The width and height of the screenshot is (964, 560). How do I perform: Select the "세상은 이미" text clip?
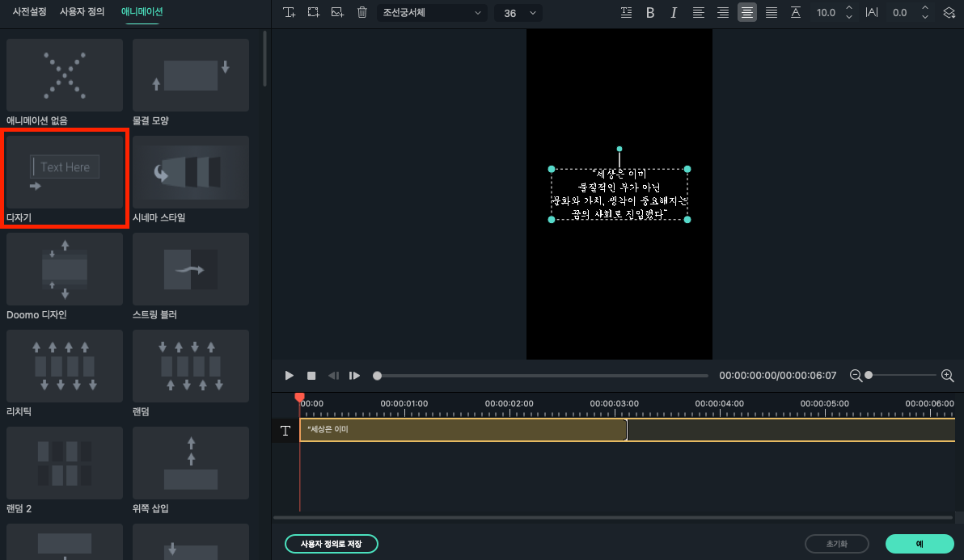[x=463, y=430]
